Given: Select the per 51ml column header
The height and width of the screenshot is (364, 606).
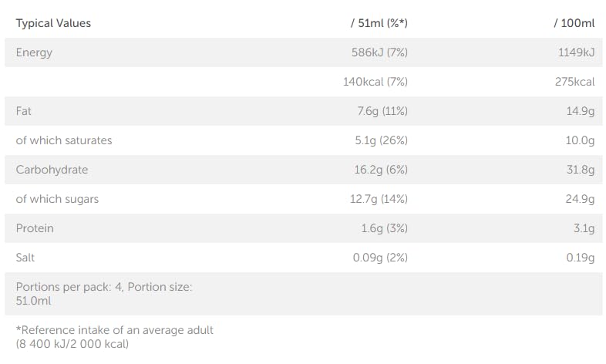Looking at the screenshot, I should tap(379, 23).
